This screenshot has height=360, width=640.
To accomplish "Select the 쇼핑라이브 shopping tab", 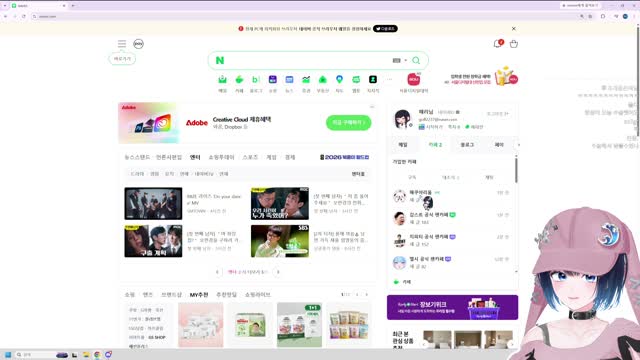I will click(x=258, y=295).
